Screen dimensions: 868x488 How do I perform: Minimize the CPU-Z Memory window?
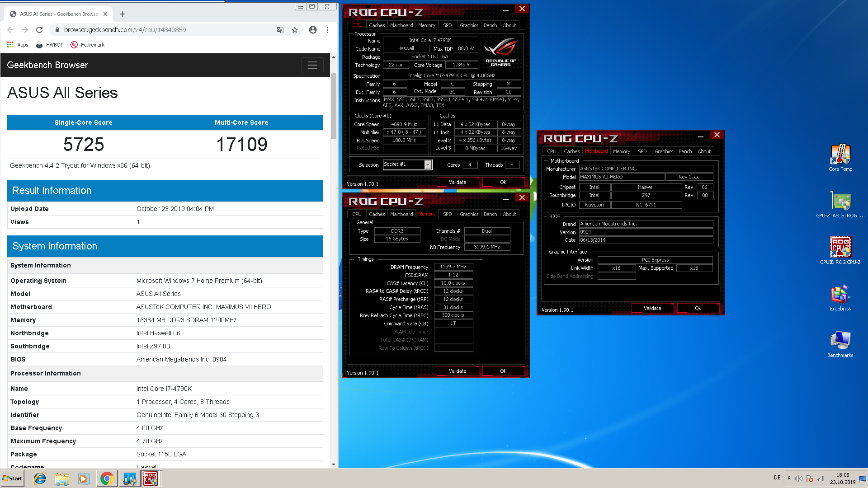click(x=505, y=198)
